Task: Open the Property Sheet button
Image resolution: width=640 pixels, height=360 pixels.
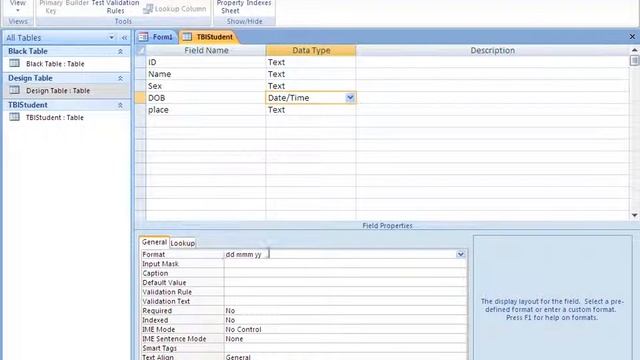Action: click(230, 7)
